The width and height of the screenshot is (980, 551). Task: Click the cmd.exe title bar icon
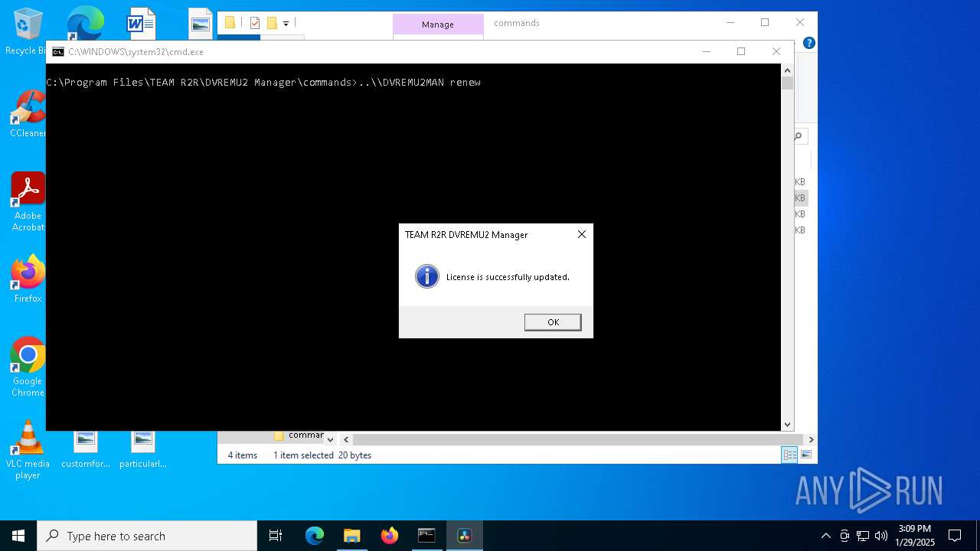58,52
